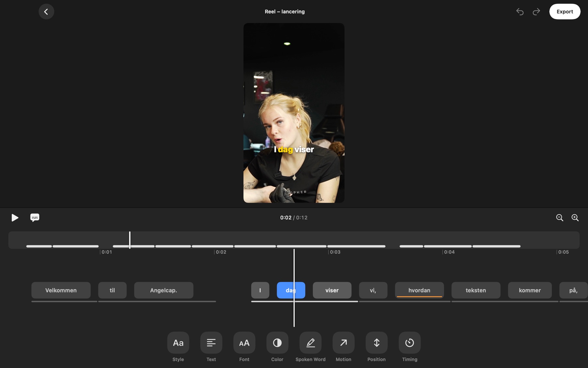The width and height of the screenshot is (588, 368).
Task: Click the caption line bar under 'Velkommen'
Action: (64, 301)
